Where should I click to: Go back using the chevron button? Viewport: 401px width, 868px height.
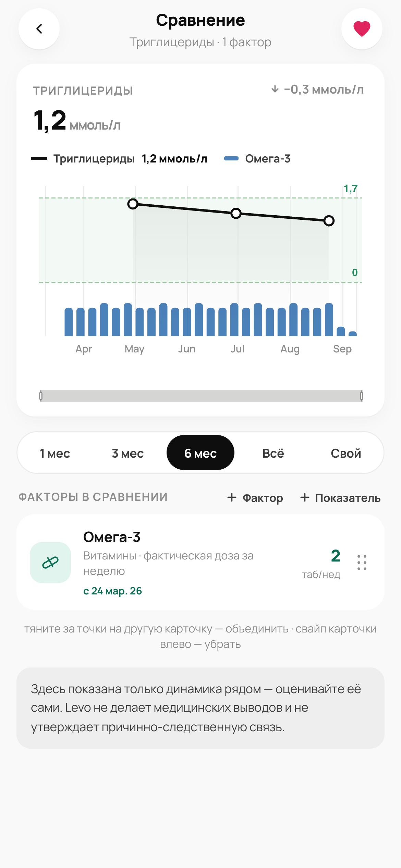point(39,29)
